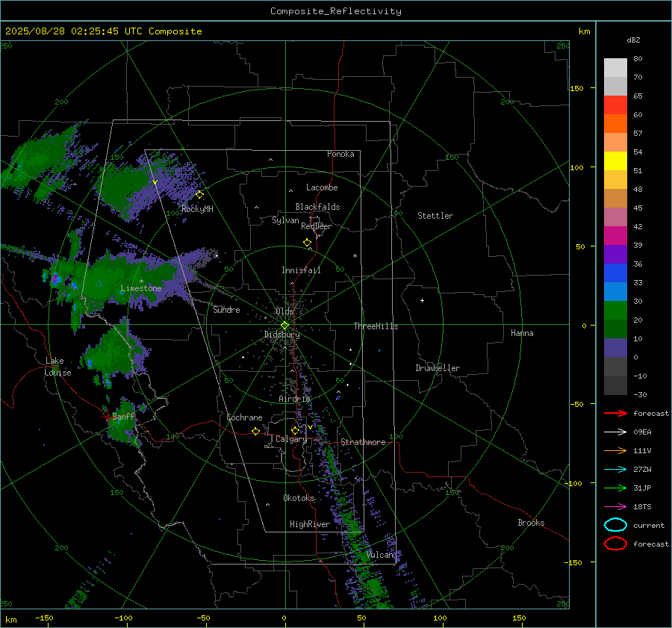Click the RedDeer city label

[x=317, y=226]
